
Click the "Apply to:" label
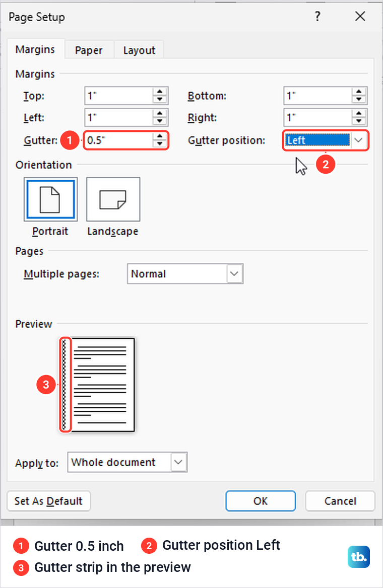(37, 463)
